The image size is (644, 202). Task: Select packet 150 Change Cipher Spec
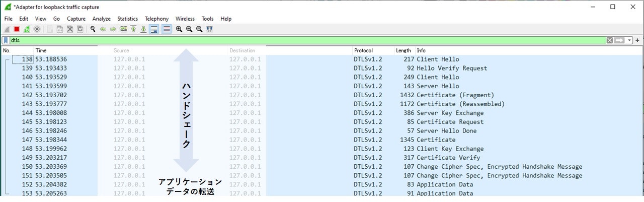(322, 167)
